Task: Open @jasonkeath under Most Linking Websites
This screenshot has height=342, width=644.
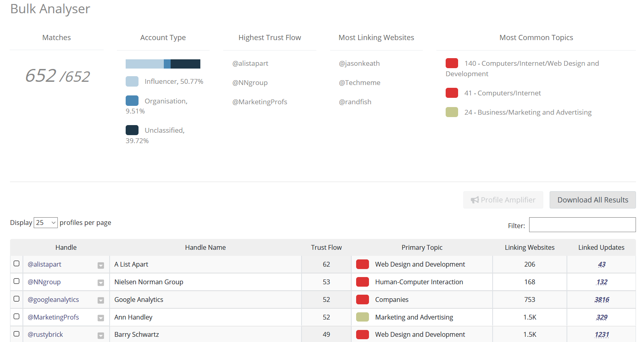Action: click(359, 63)
